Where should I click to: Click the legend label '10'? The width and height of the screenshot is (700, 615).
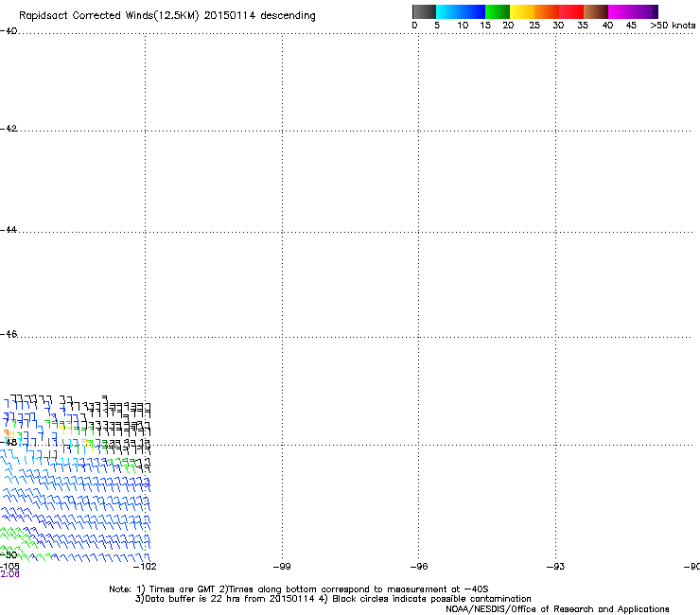click(463, 26)
